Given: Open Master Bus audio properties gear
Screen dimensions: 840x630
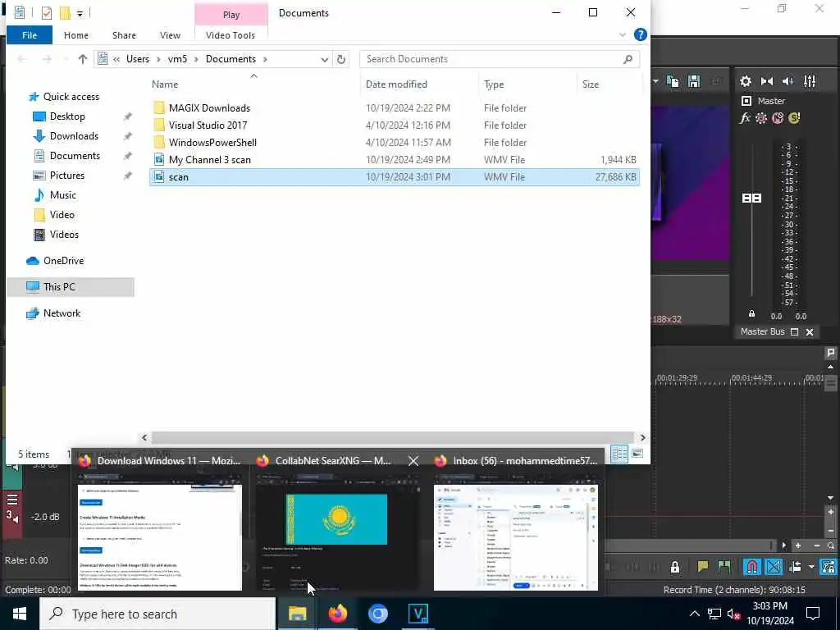Looking at the screenshot, I should click(745, 81).
